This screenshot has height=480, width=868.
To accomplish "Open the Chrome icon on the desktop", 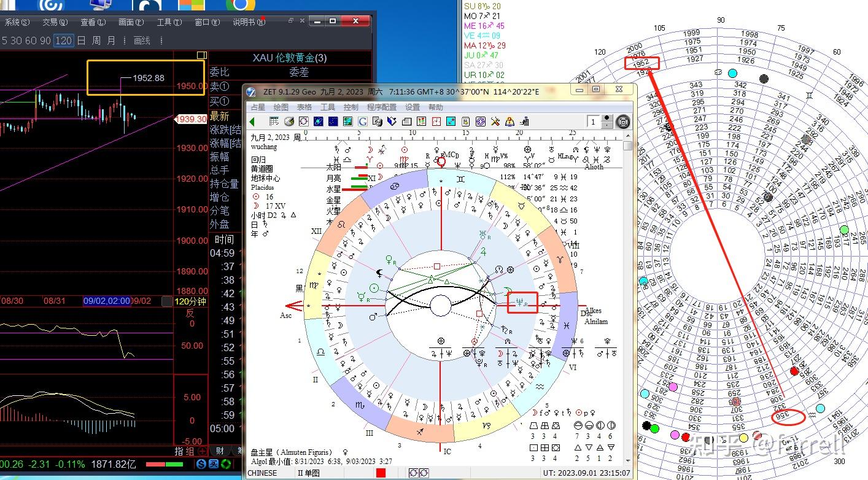I will click(240, 5).
